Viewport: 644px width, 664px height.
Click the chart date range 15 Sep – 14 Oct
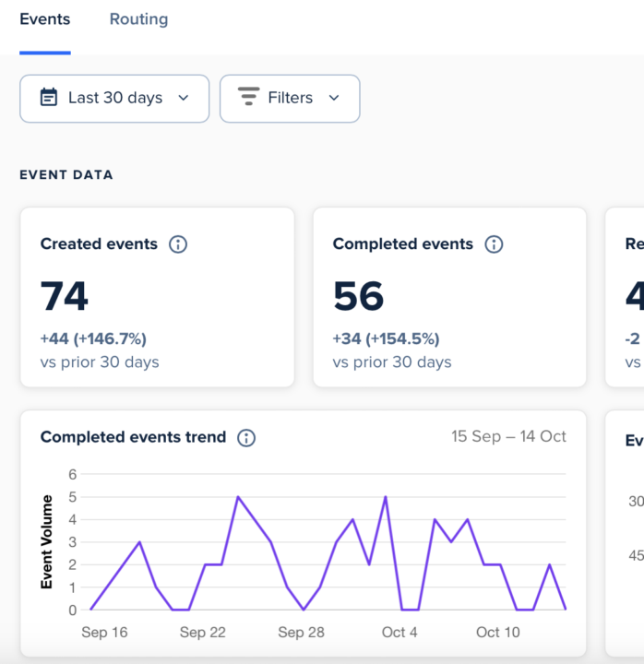(508, 437)
